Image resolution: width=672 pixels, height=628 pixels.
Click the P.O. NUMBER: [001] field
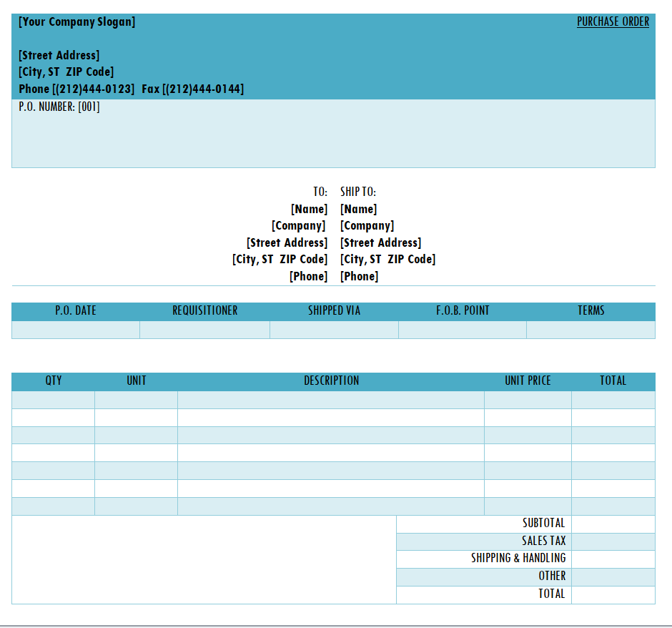coord(59,107)
